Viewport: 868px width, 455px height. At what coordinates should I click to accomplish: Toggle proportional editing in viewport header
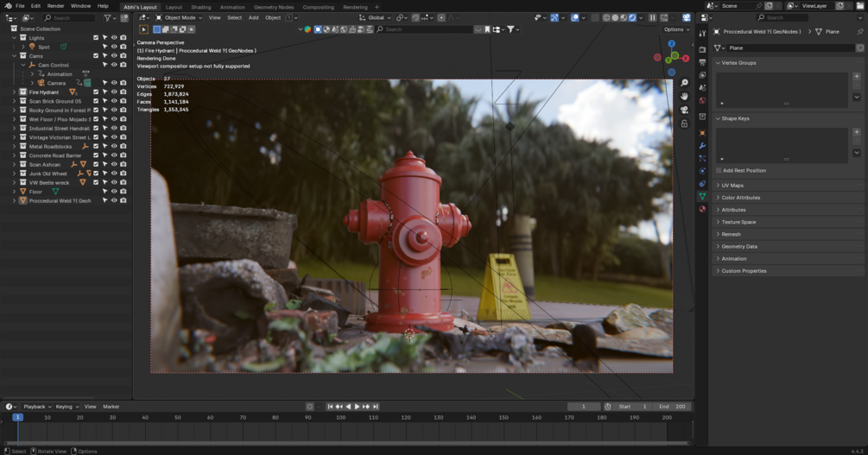coord(441,18)
